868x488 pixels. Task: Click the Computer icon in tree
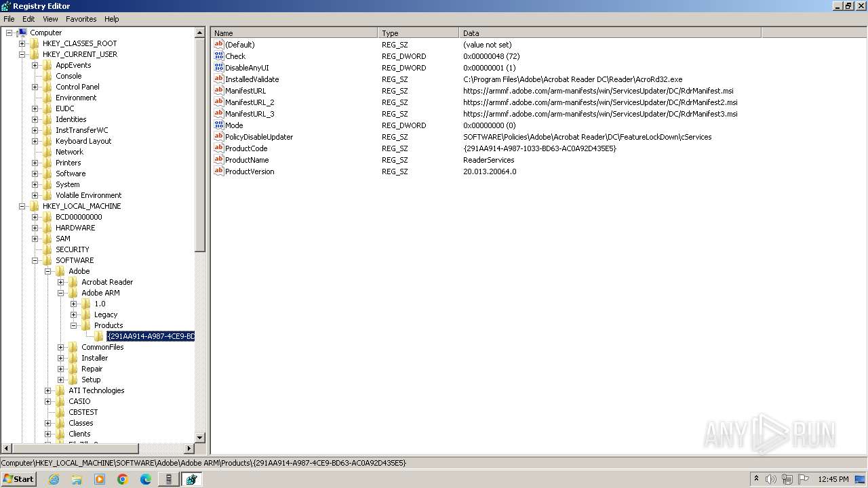click(22, 33)
